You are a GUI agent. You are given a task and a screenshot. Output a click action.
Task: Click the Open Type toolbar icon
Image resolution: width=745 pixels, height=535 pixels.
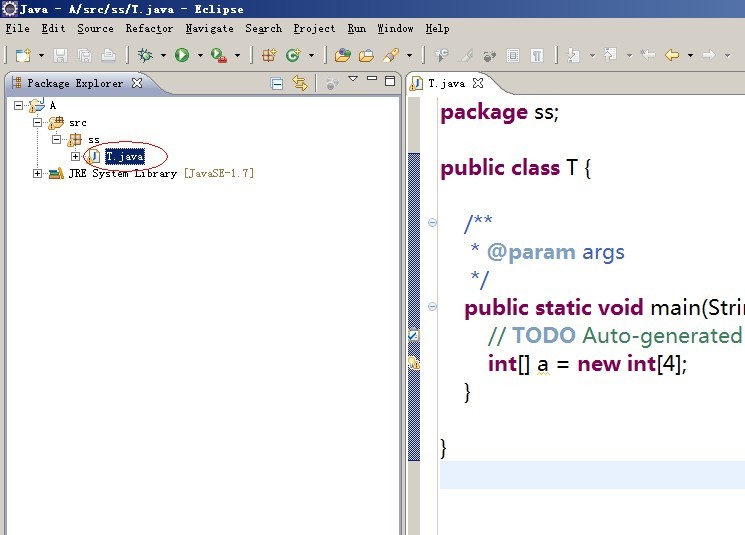[x=343, y=55]
